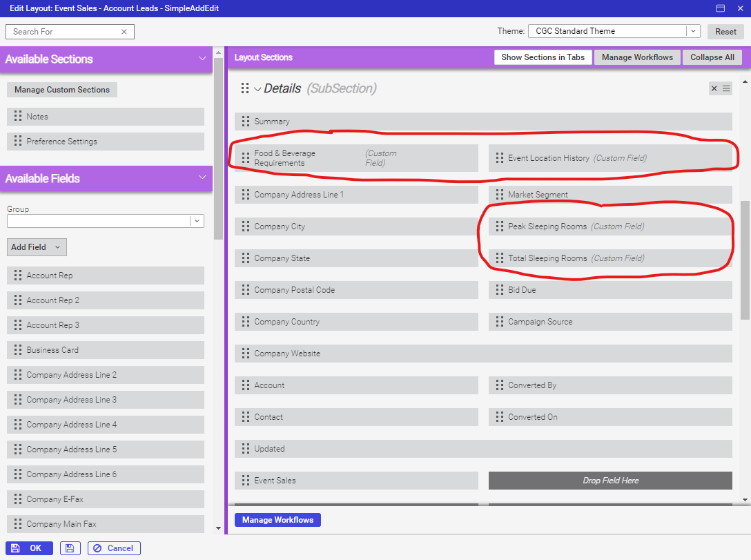Click drag handle of Event Sales field
This screenshot has width=751, height=560.
(246, 481)
